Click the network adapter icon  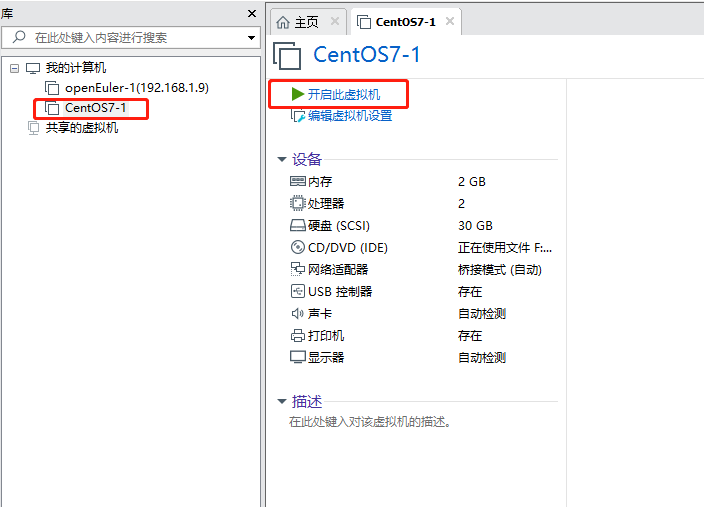coord(298,269)
